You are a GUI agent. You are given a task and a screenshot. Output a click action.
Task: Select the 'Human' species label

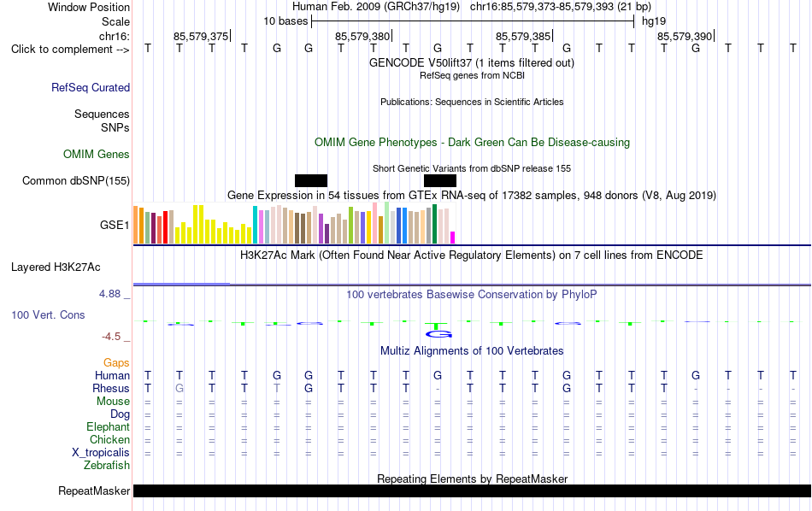(112, 375)
